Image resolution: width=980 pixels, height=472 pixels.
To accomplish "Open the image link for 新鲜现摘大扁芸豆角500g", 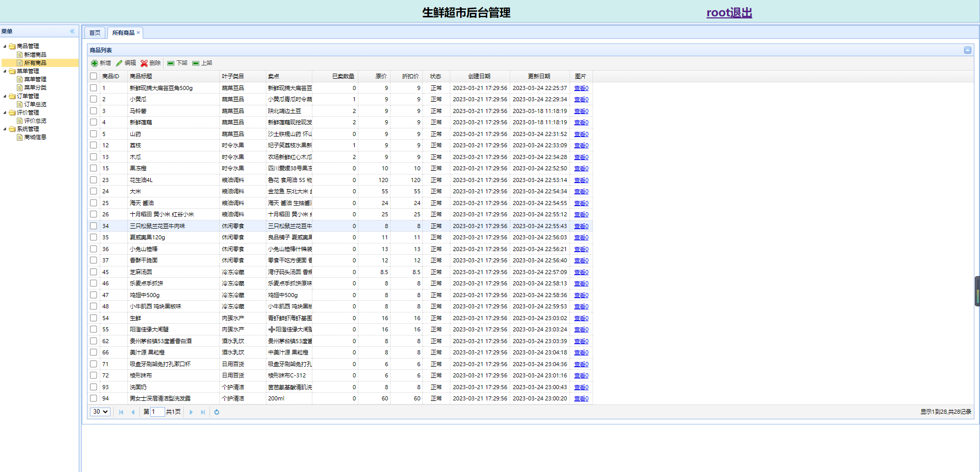I will (x=581, y=88).
